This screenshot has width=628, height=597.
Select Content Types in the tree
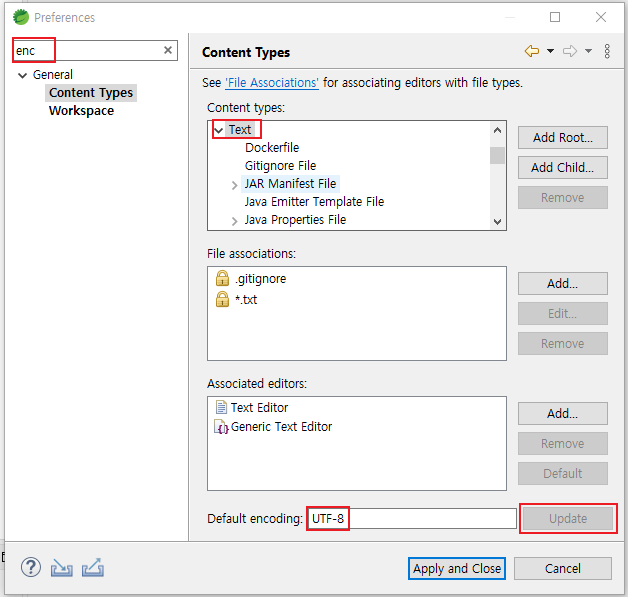pyautogui.click(x=91, y=92)
